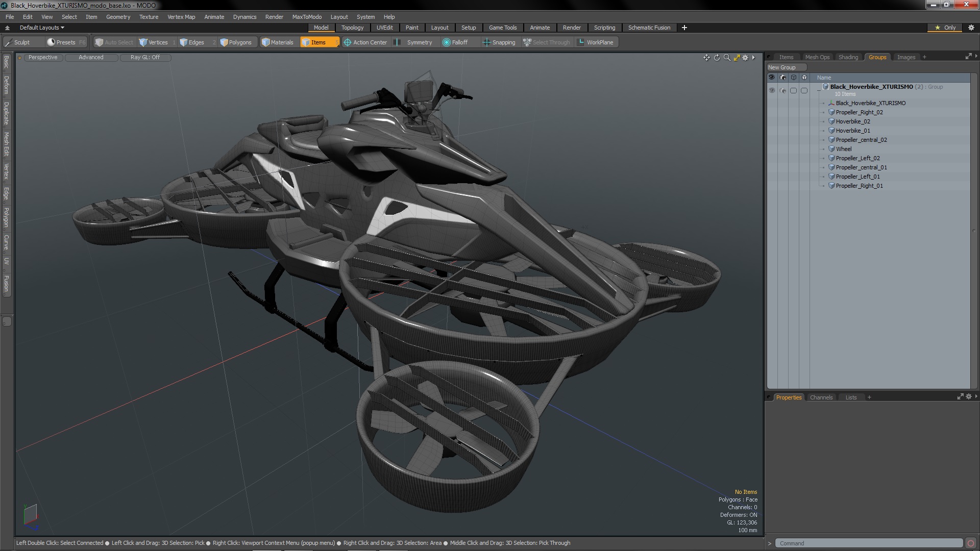The height and width of the screenshot is (551, 980).
Task: Open the WorkPlane toolbar icon
Action: [x=581, y=42]
